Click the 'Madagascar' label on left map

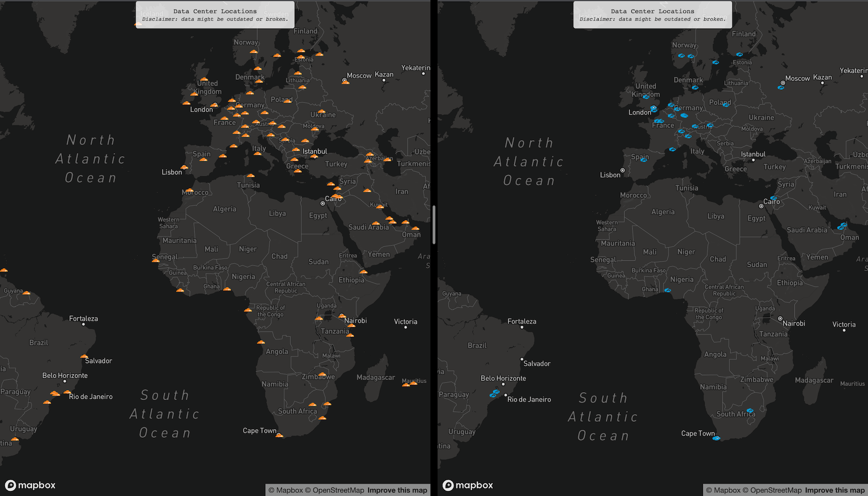(376, 377)
